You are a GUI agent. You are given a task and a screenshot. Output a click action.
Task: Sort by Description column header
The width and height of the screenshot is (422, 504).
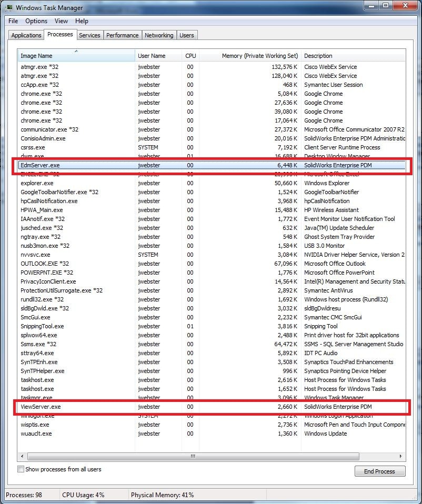[x=354, y=56]
